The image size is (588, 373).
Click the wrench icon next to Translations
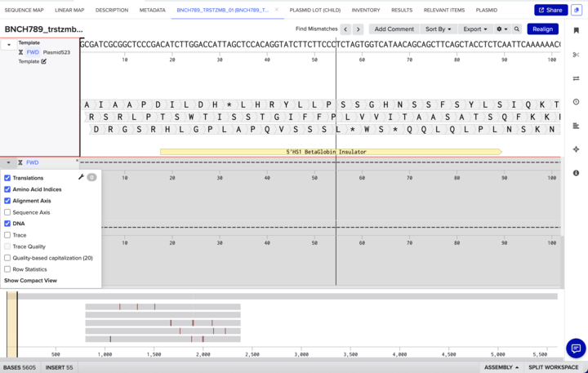pos(81,177)
